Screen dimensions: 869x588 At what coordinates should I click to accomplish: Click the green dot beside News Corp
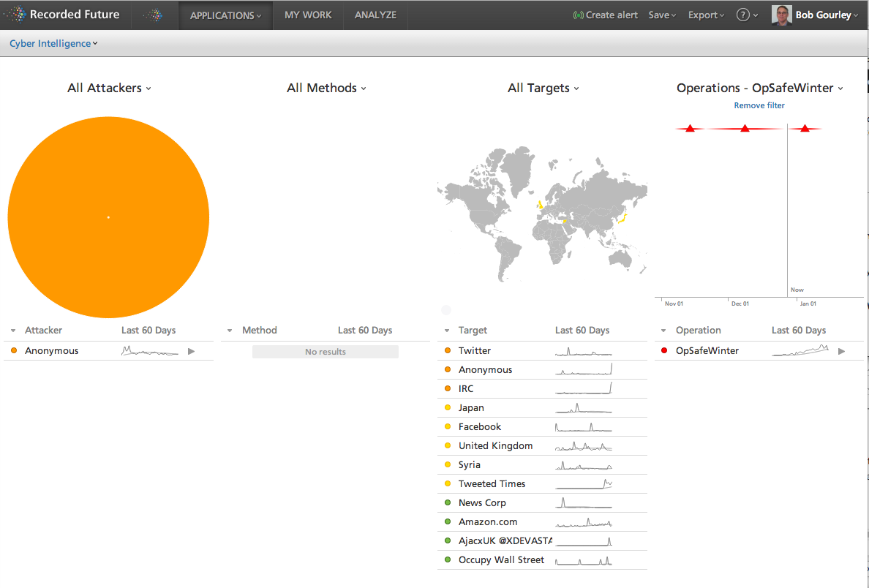[448, 502]
